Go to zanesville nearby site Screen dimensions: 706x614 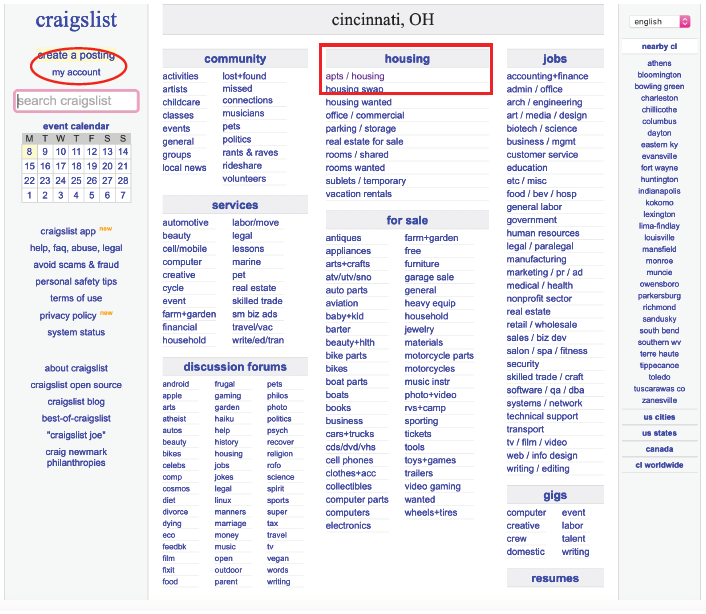(x=659, y=401)
